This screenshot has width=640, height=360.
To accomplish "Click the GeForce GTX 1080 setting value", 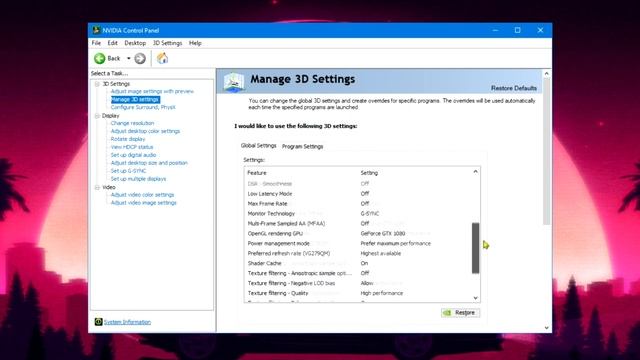I will coord(383,233).
